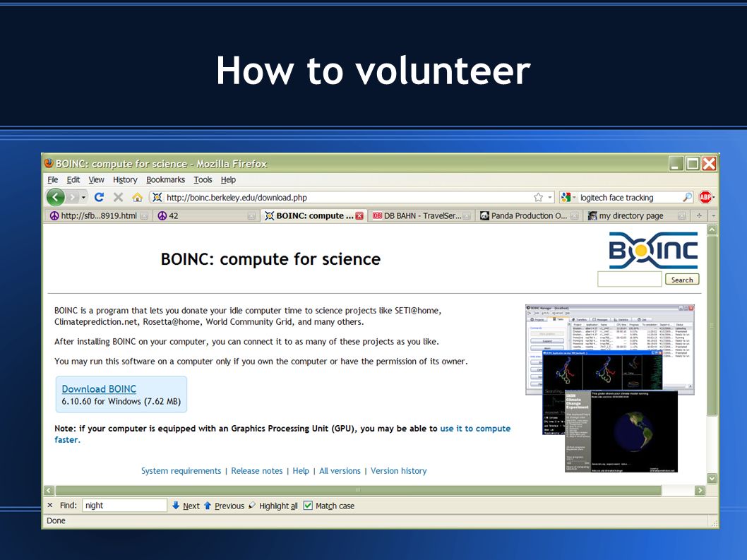Open the address bar history dropdown

pos(550,197)
